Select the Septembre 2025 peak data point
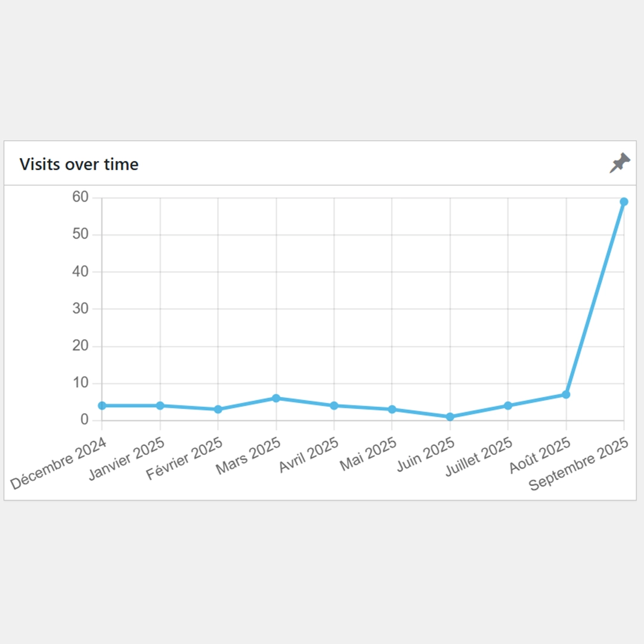The width and height of the screenshot is (644, 644). (624, 202)
